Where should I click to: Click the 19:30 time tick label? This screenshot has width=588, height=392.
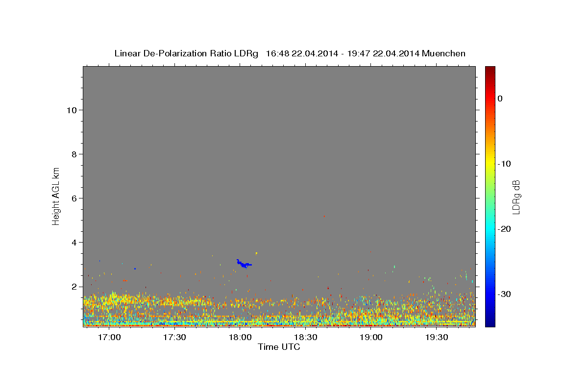pyautogui.click(x=437, y=338)
